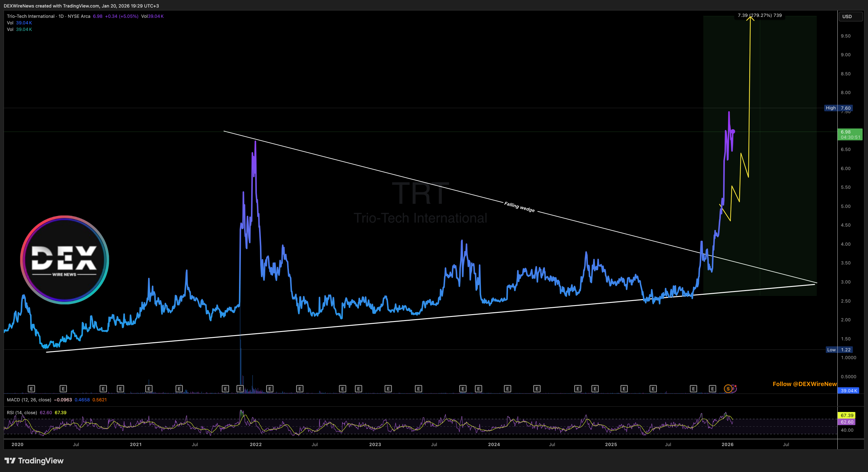Viewport: 868px width, 472px height.
Task: Open MACD (12, 26, close) indicator legend
Action: (x=29, y=400)
